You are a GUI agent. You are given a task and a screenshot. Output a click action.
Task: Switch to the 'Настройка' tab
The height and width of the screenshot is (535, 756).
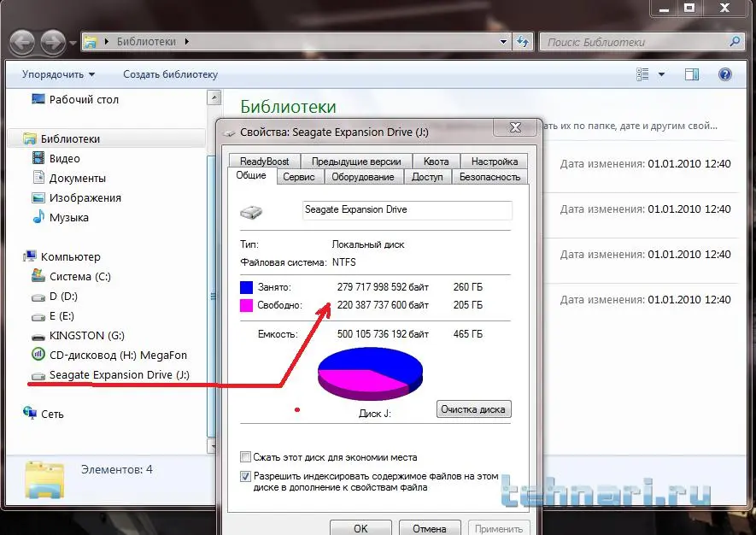pos(495,162)
